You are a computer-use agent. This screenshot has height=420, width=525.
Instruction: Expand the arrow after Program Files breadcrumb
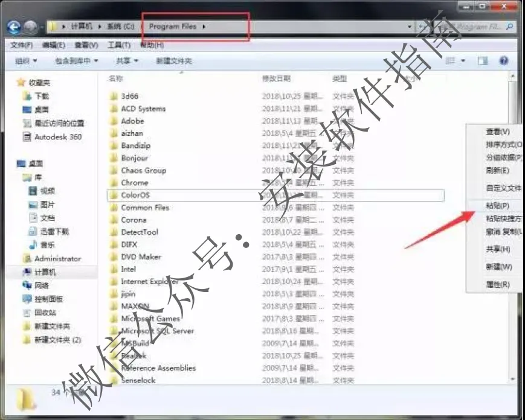click(x=204, y=27)
